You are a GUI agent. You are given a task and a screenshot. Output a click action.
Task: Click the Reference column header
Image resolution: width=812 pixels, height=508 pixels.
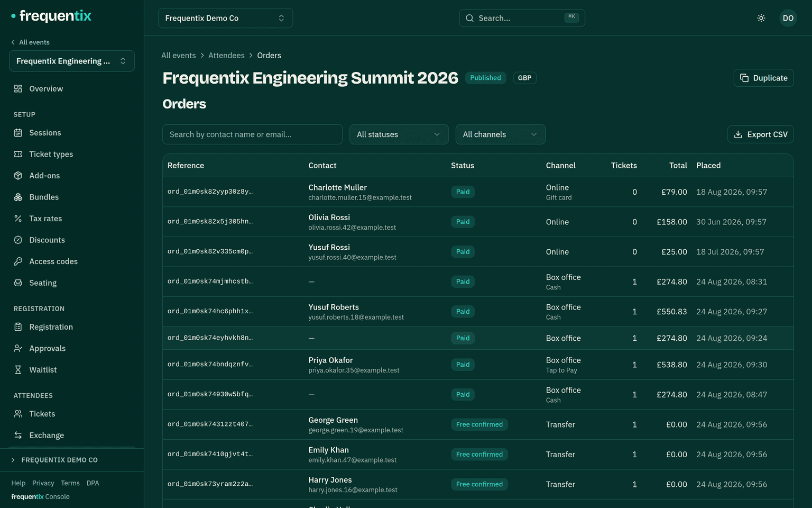pyautogui.click(x=186, y=166)
